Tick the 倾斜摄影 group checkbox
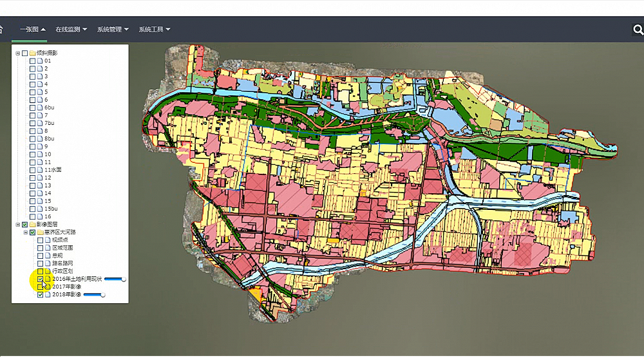This screenshot has height=358, width=644. pyautogui.click(x=25, y=53)
